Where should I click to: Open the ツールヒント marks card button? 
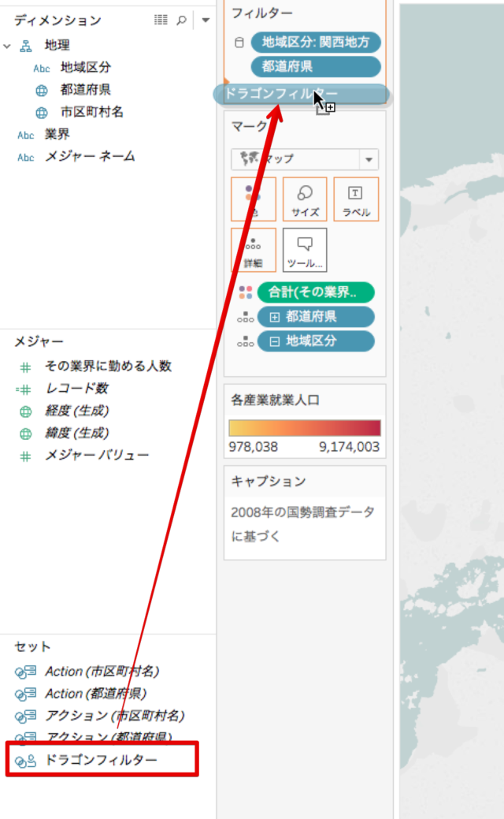click(305, 250)
